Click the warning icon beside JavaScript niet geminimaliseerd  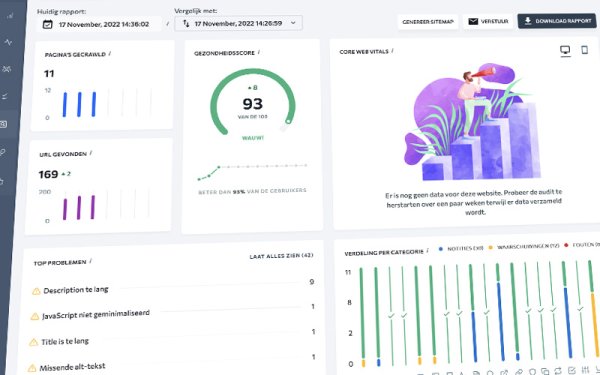click(34, 316)
